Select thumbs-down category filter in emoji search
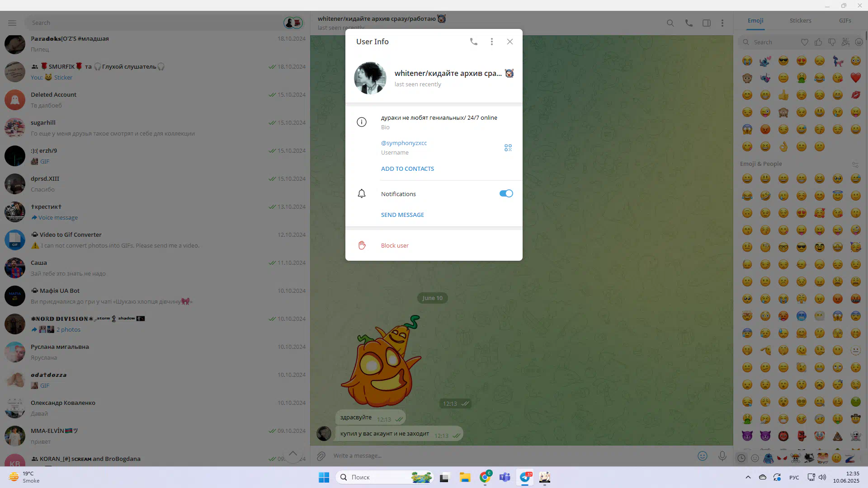This screenshot has width=868, height=488. tap(832, 42)
